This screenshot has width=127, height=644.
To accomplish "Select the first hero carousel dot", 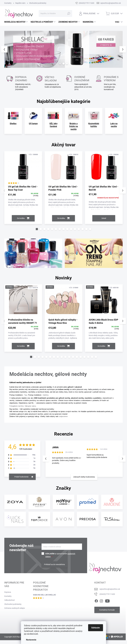I will click(x=60, y=64).
